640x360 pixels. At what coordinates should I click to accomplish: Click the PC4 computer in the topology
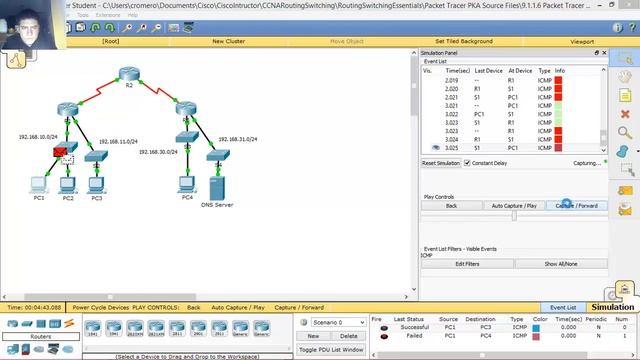187,184
